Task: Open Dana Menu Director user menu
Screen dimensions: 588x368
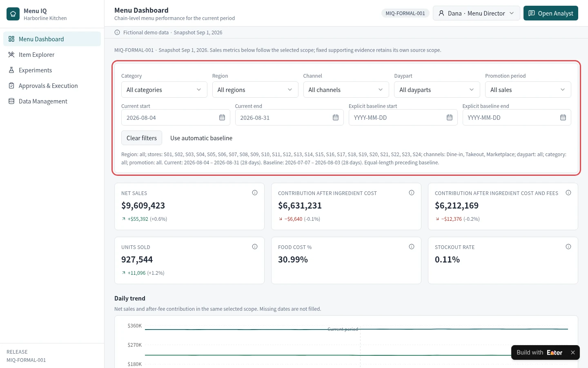Action: (x=477, y=13)
